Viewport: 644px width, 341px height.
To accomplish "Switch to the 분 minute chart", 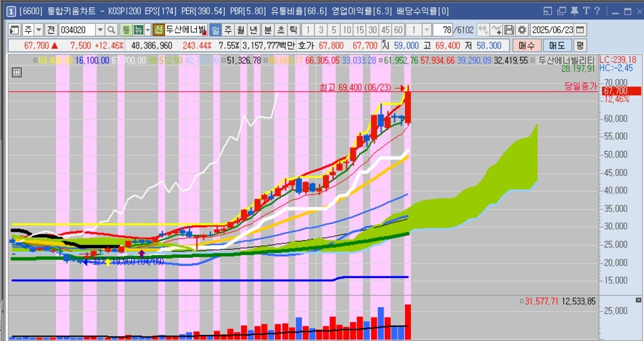I will pos(268,30).
